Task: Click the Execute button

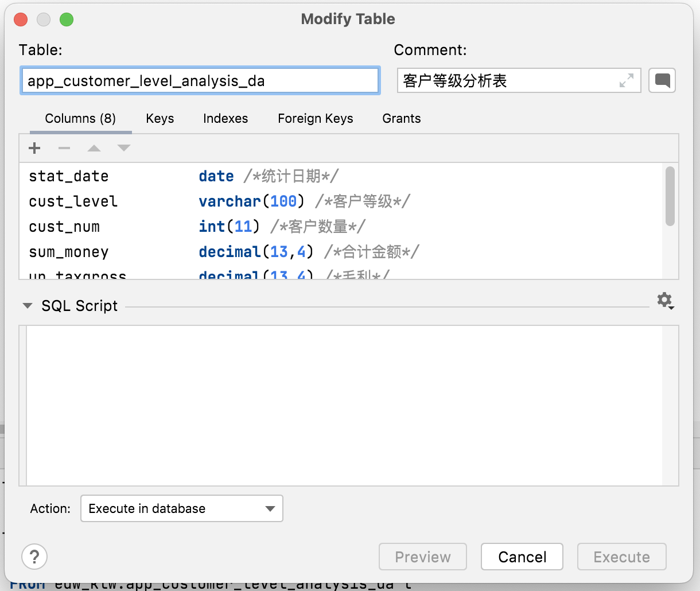Action: 622,557
